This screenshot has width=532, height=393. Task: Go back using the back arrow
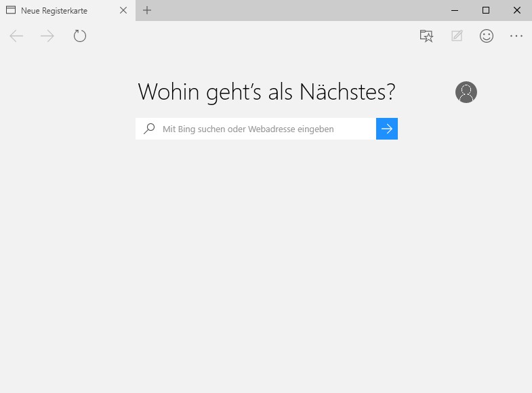[17, 37]
